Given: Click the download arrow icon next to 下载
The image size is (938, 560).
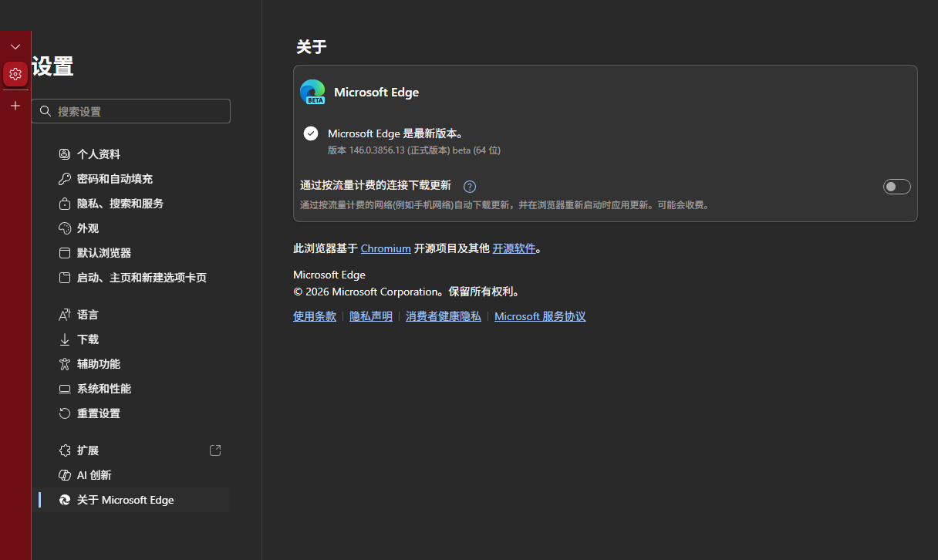Looking at the screenshot, I should [x=65, y=339].
